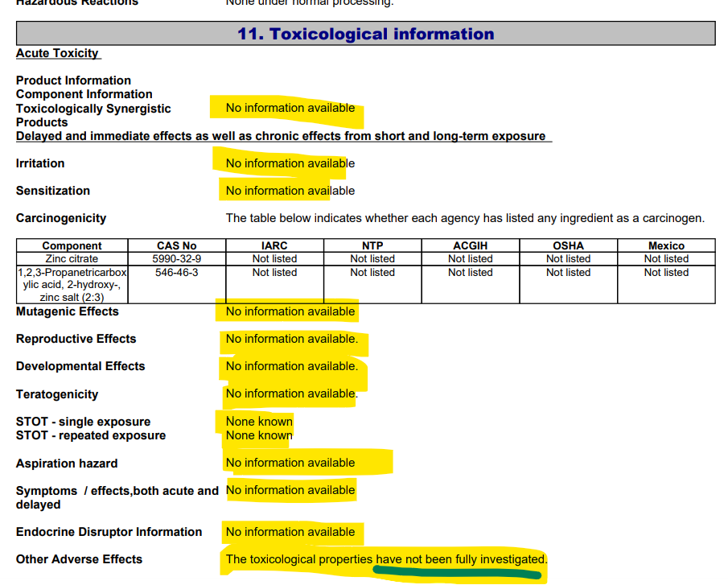Click the 'Teratogenicity' label
The width and height of the screenshot is (728, 585).
[57, 394]
